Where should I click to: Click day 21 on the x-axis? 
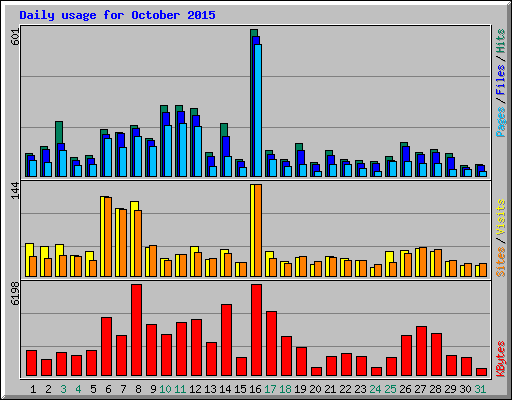click(x=330, y=389)
